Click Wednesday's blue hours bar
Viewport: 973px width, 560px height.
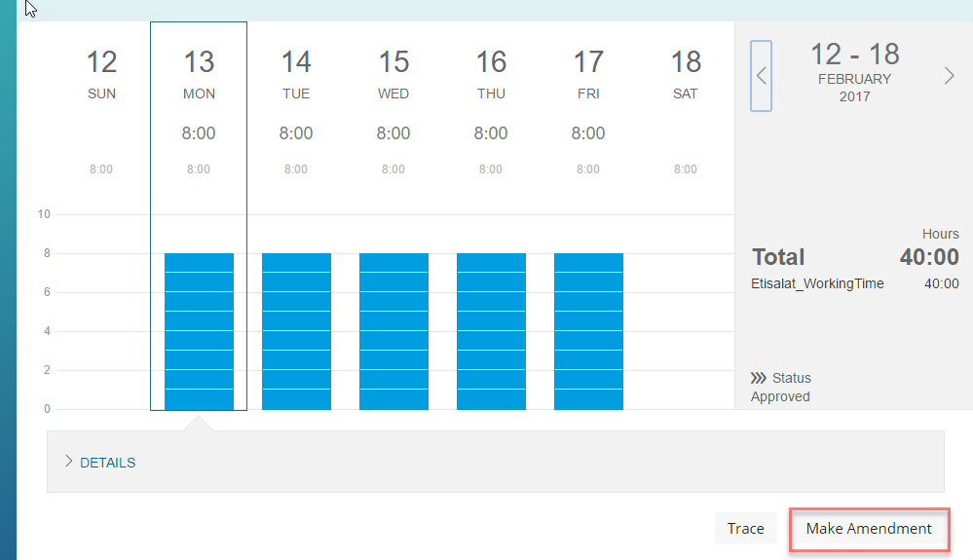click(394, 331)
